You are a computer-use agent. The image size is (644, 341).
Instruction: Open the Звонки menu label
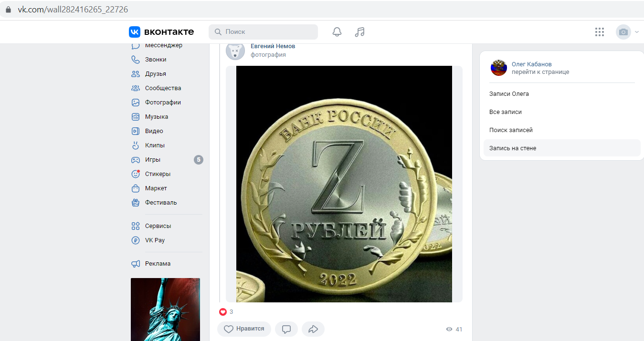(156, 60)
